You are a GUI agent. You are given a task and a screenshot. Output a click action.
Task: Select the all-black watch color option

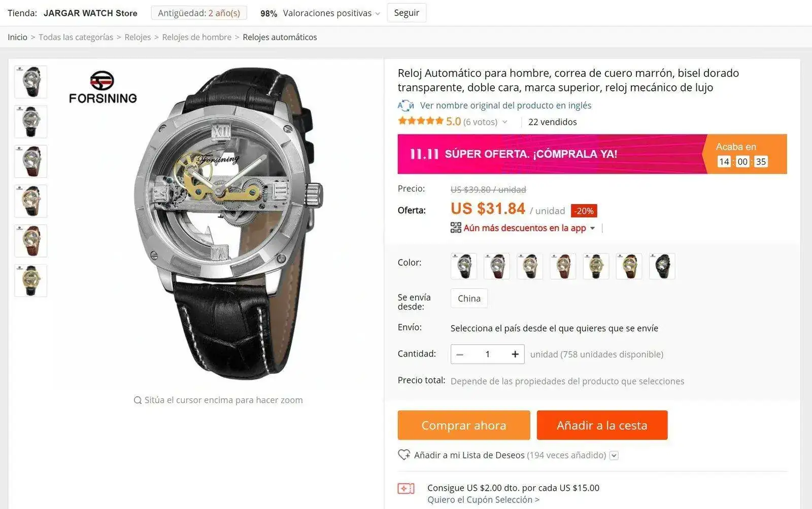tap(662, 266)
